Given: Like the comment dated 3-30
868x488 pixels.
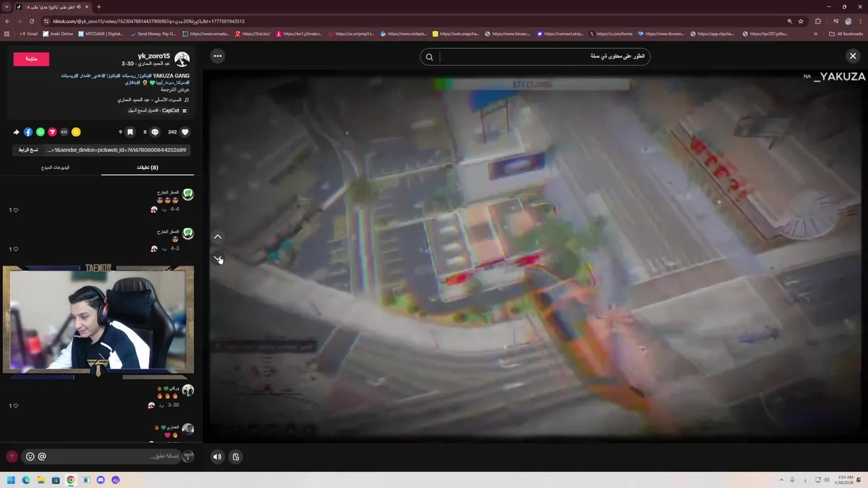Looking at the screenshot, I should pyautogui.click(x=16, y=405).
